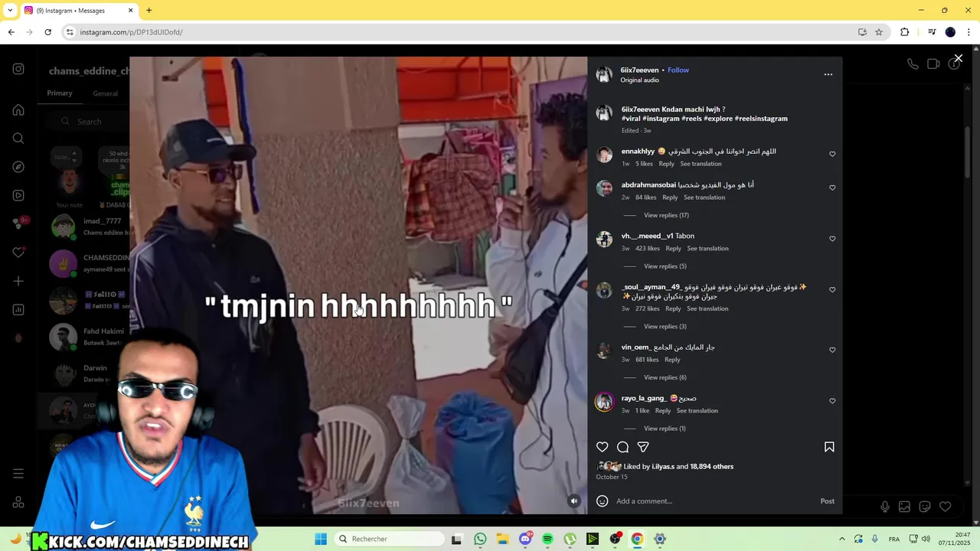Open Discord from the taskbar

coord(525,539)
